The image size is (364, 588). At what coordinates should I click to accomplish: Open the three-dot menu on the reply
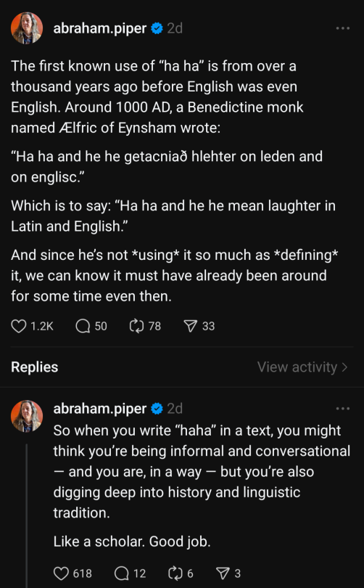pyautogui.click(x=343, y=409)
